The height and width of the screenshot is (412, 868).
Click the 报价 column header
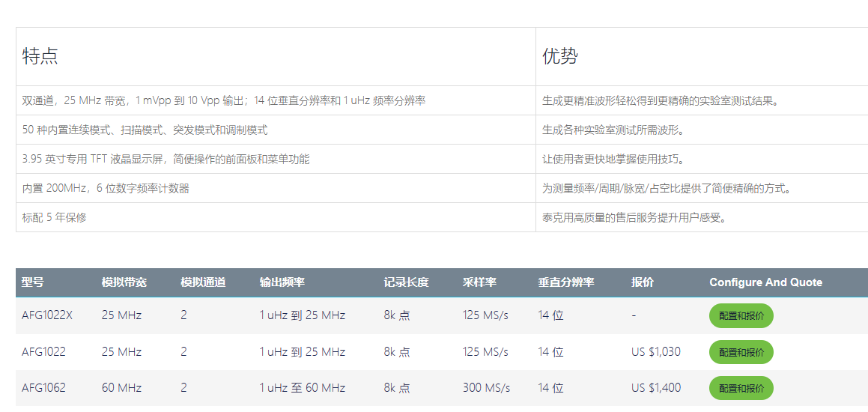[642, 282]
